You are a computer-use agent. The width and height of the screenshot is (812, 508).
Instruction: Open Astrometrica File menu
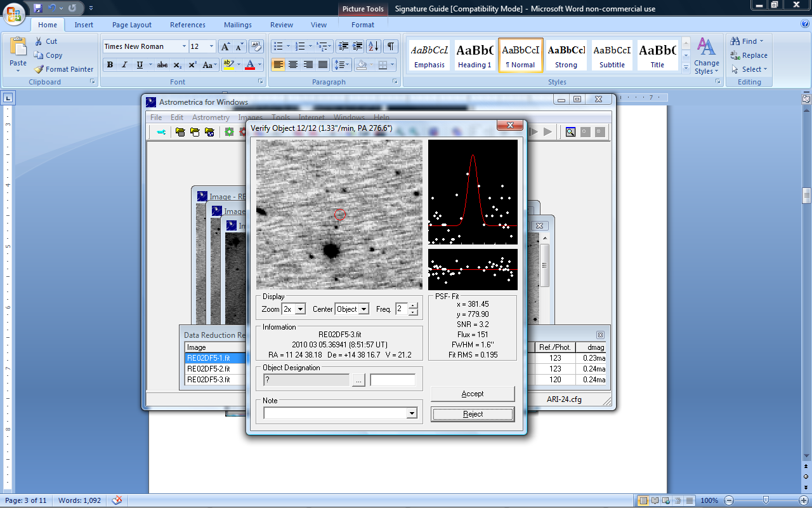point(156,117)
